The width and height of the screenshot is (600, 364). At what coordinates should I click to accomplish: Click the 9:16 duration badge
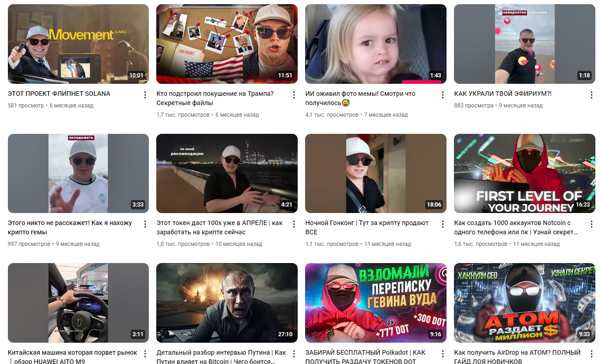[x=435, y=334]
